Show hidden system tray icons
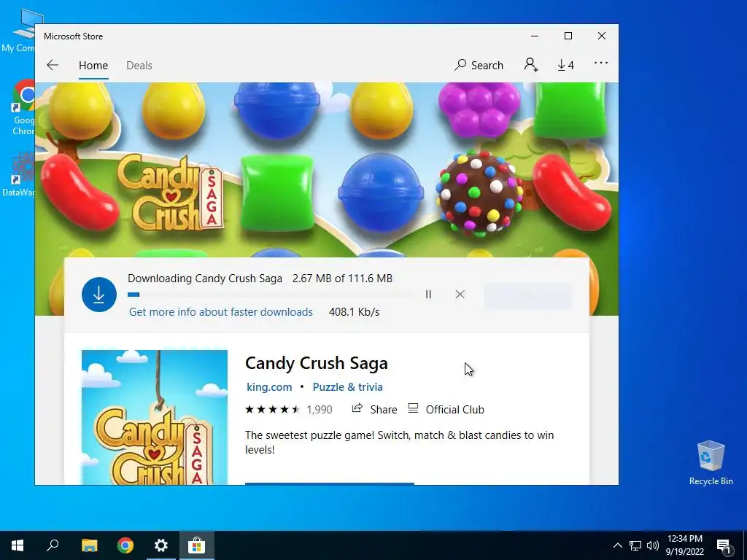Viewport: 747px width, 560px height. coord(617,545)
